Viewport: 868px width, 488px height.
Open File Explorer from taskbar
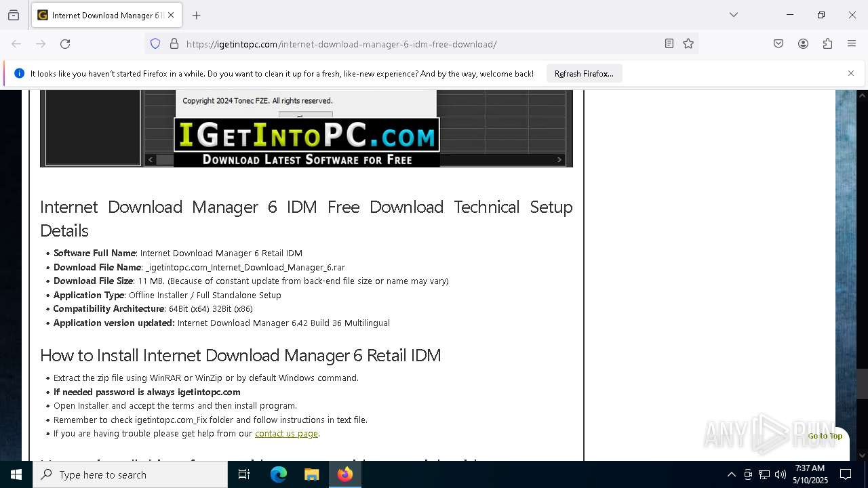click(x=311, y=474)
